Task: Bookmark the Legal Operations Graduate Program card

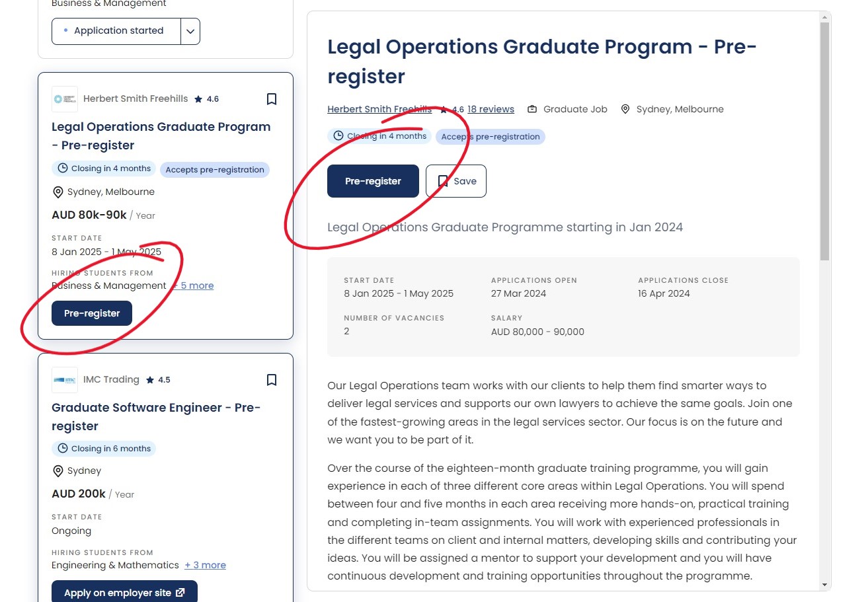Action: click(272, 98)
